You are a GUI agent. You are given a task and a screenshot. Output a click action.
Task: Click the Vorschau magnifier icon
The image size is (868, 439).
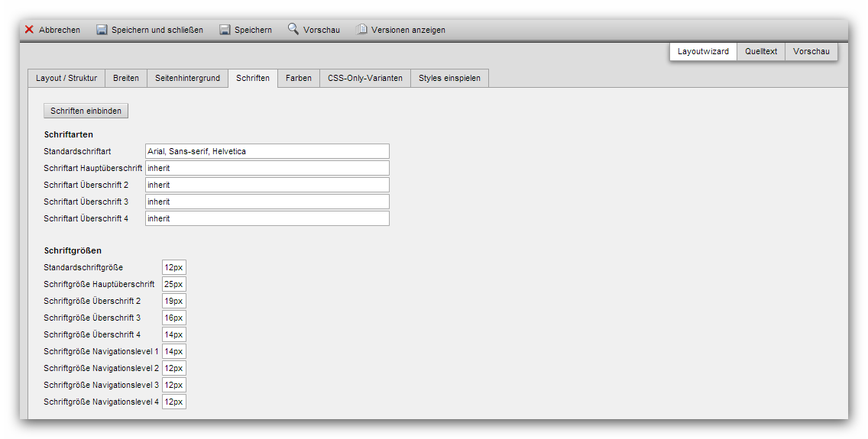pos(293,29)
